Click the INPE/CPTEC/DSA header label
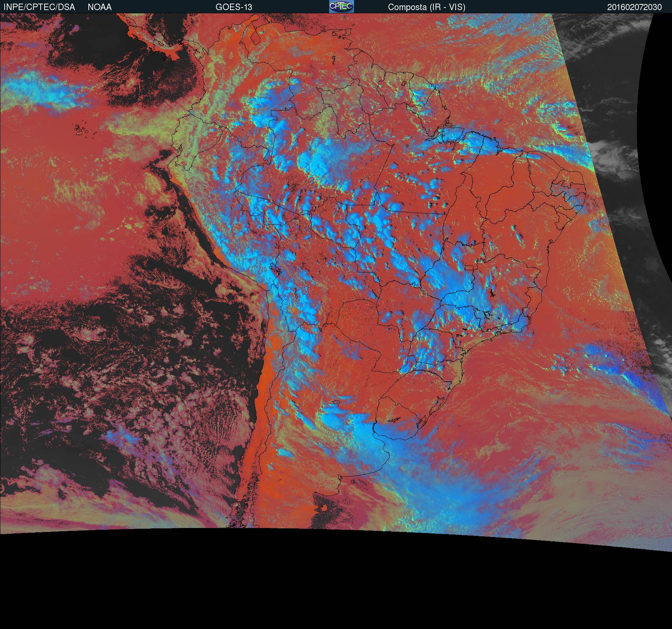The height and width of the screenshot is (629, 672). [x=39, y=7]
